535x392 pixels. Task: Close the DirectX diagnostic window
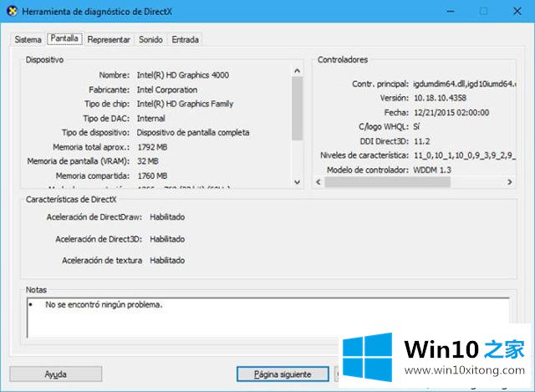517,11
